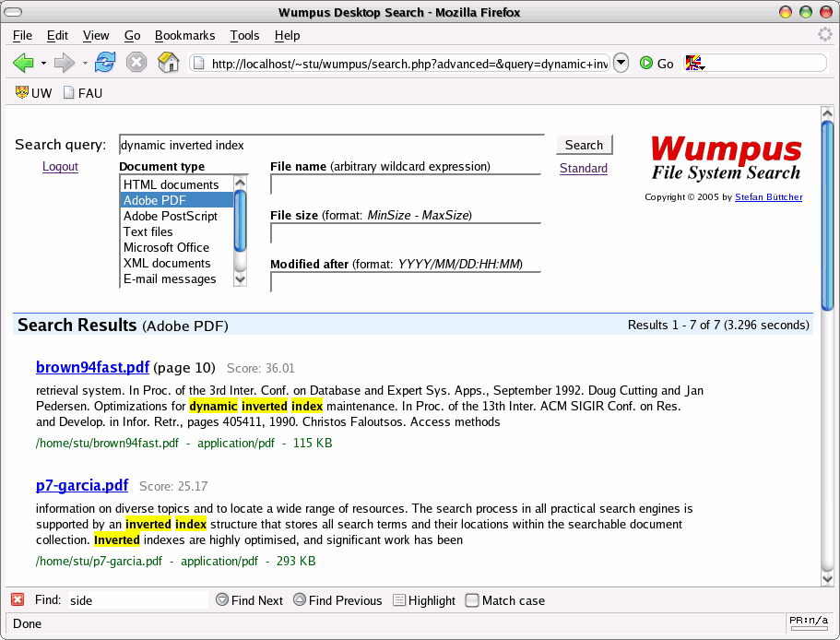840x640 pixels.
Task: Open search engine selector dropdown
Action: click(694, 64)
